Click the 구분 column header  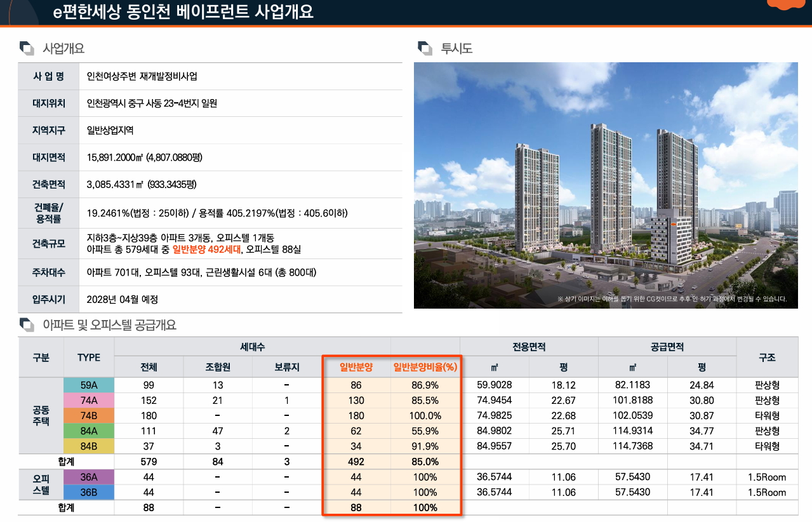pos(41,358)
